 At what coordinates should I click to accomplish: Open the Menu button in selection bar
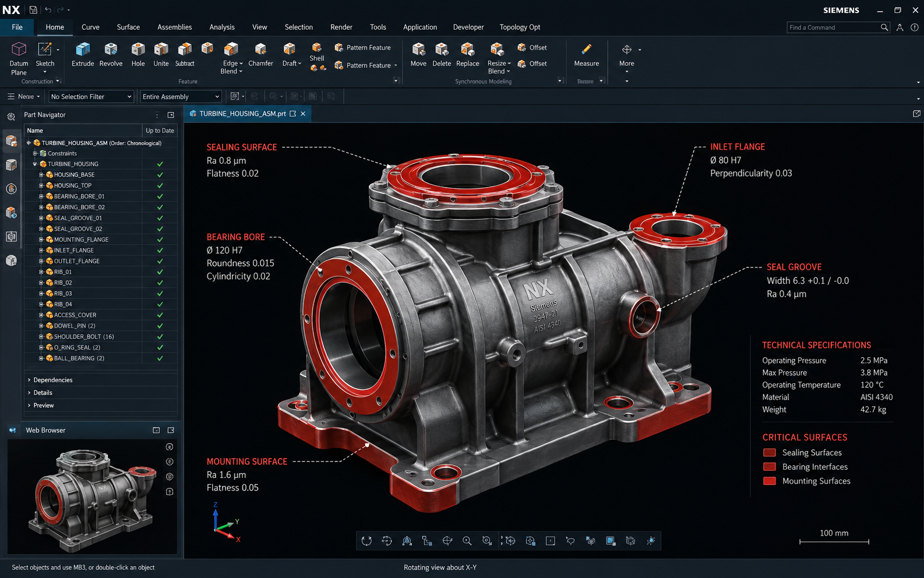tap(24, 97)
